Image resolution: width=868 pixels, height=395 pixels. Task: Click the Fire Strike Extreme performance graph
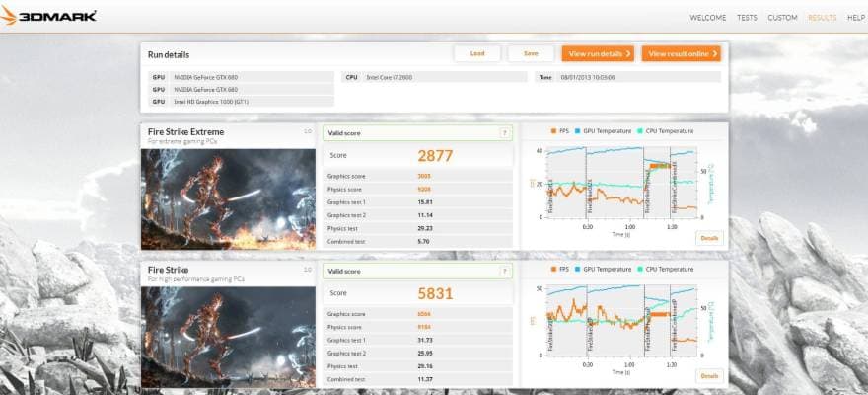coord(621,183)
